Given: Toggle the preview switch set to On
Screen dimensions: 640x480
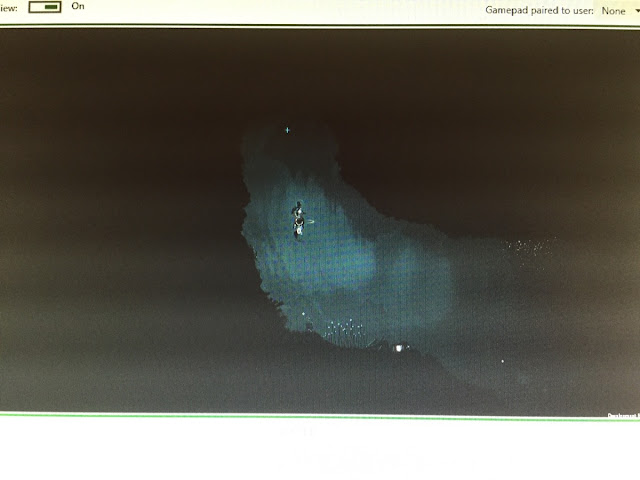Looking at the screenshot, I should click(45, 7).
